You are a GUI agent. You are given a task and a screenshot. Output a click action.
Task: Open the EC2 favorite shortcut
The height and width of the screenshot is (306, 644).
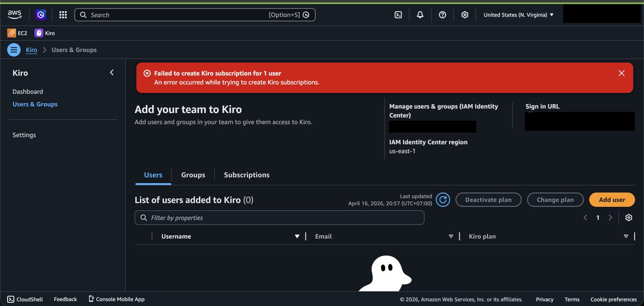[17, 33]
